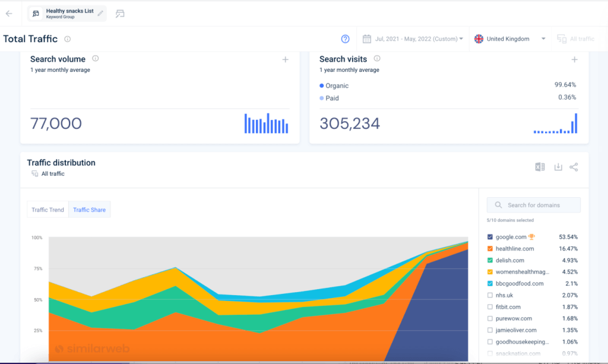
Task: Expand the Jul 2021 - May 2022 date range
Action: [x=419, y=39]
